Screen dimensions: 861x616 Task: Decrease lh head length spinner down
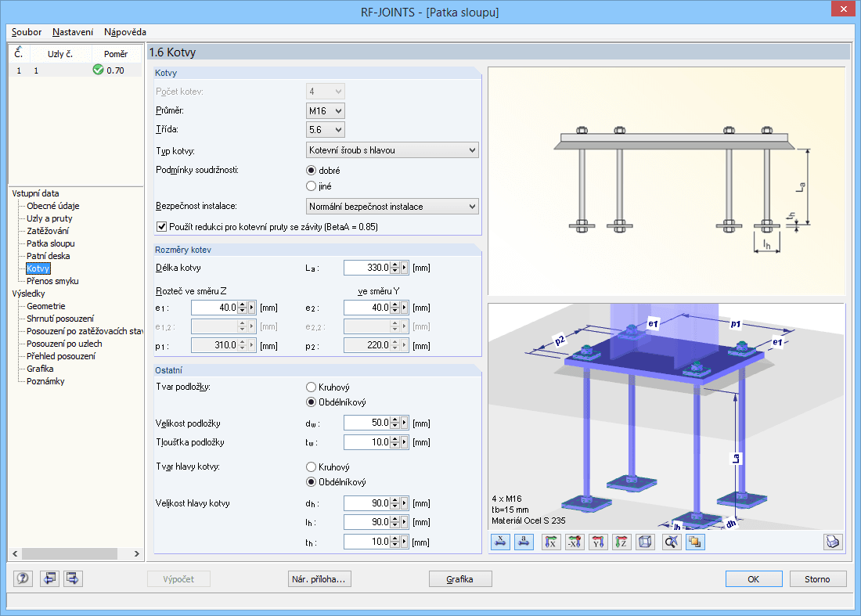394,525
